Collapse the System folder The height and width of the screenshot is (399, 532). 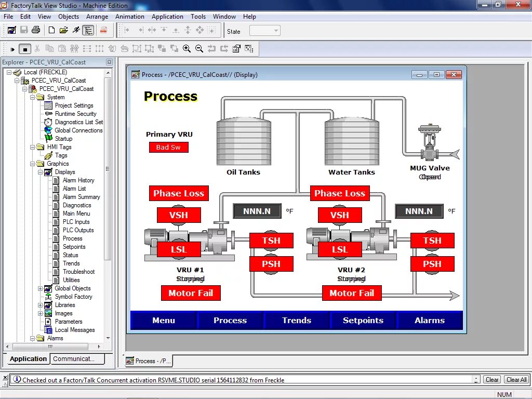pyautogui.click(x=33, y=97)
